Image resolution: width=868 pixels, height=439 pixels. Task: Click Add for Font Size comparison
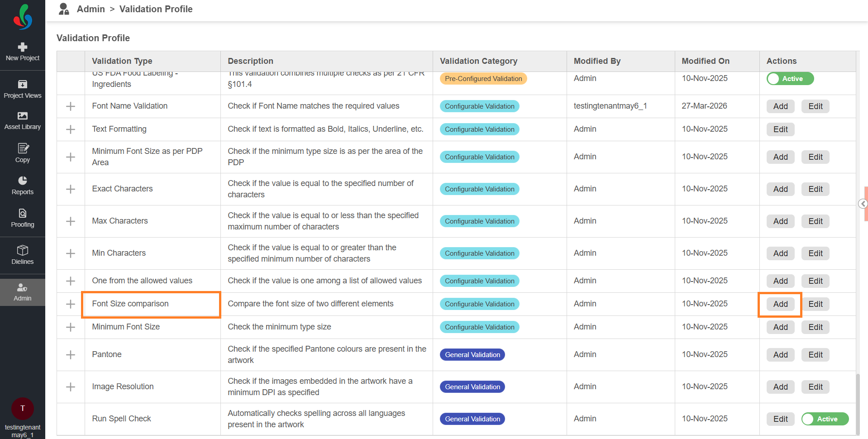point(780,304)
